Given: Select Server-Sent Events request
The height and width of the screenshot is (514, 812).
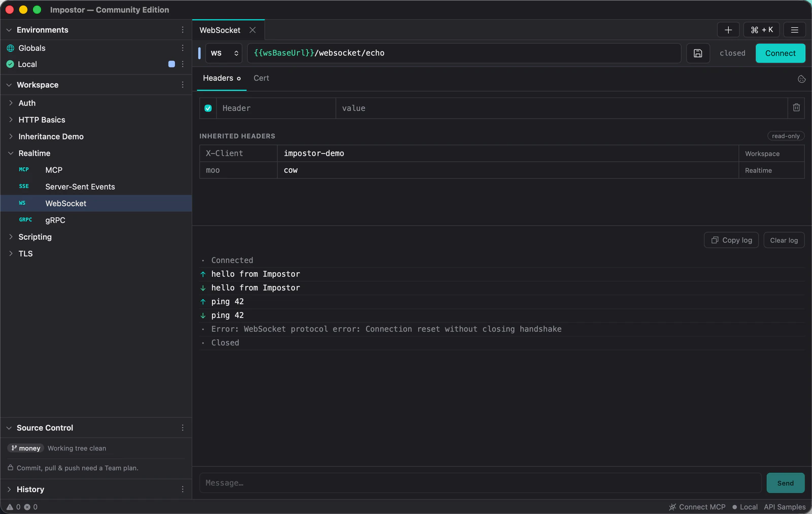Looking at the screenshot, I should click(x=96, y=186).
